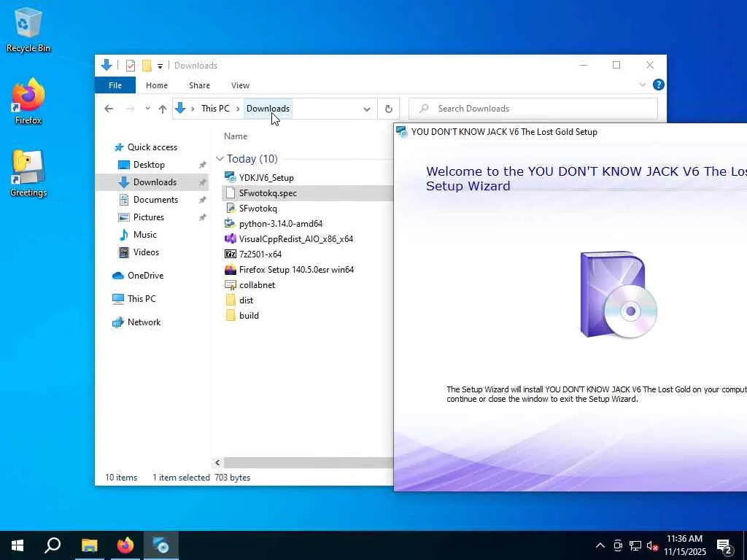Click the network tray icon
This screenshot has height=560, width=747.
pos(635,545)
